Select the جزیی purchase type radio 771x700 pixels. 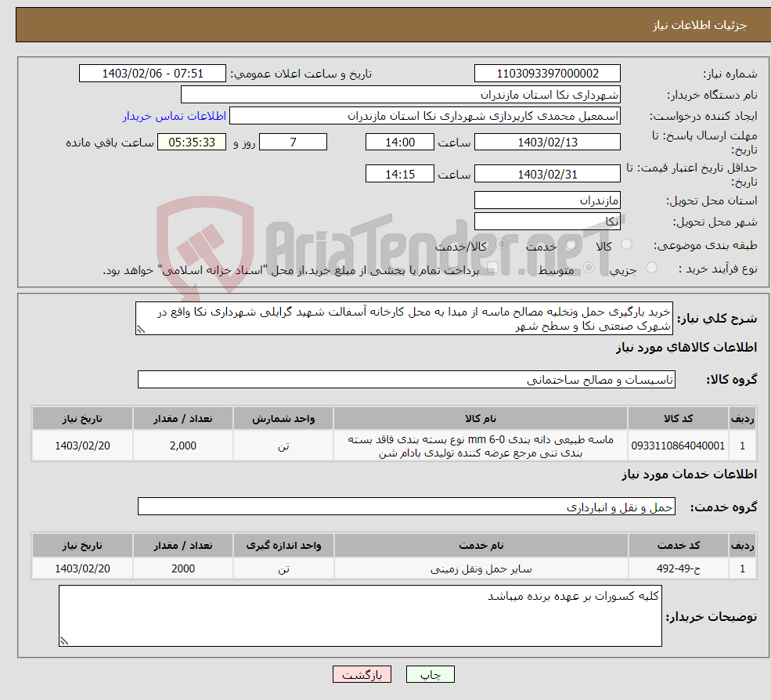[x=651, y=268]
